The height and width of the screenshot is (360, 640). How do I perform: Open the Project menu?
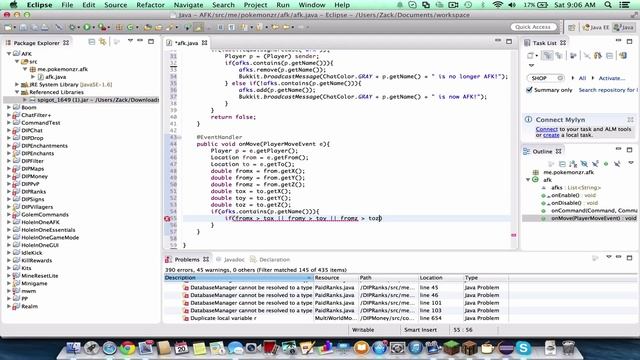click(255, 5)
